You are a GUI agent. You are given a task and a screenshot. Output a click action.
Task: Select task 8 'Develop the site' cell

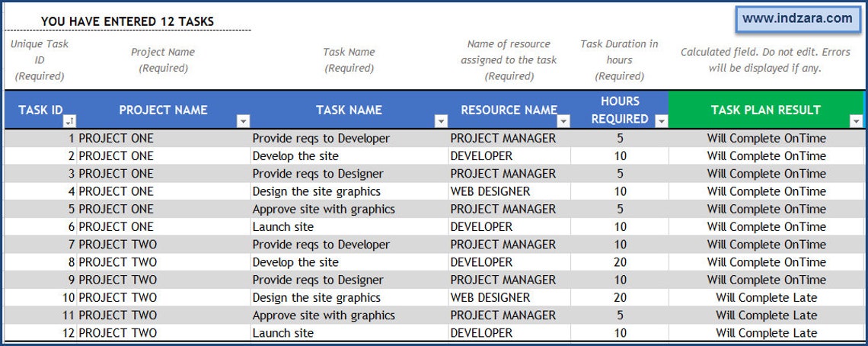tap(349, 262)
